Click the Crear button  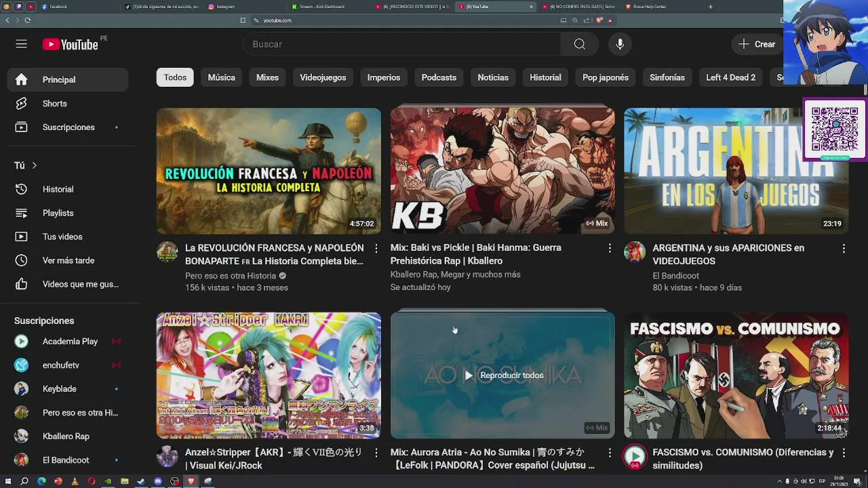click(x=757, y=44)
